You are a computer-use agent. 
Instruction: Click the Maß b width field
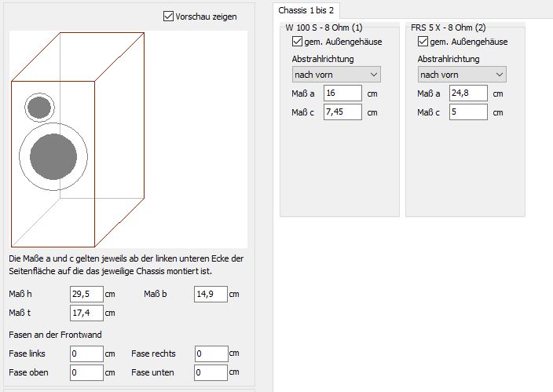click(211, 294)
